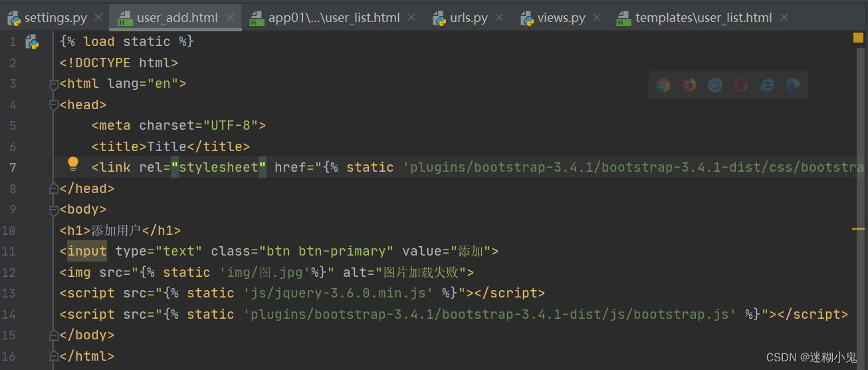Open the page in Internet Explorer

767,85
